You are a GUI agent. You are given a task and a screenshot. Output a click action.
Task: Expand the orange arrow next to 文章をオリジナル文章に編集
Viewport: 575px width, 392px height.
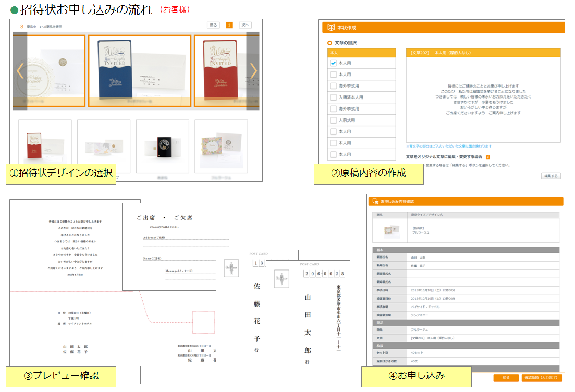488,157
